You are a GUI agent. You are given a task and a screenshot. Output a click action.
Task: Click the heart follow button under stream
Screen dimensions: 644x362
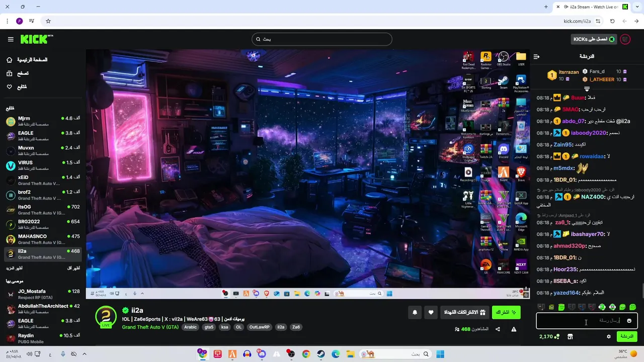[431, 312]
